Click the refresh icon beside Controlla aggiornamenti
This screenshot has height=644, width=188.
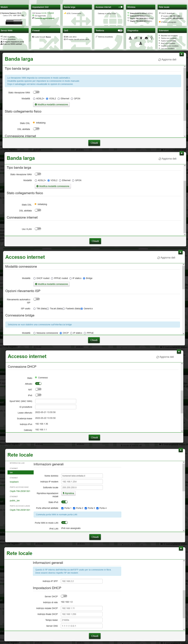[33, 18]
